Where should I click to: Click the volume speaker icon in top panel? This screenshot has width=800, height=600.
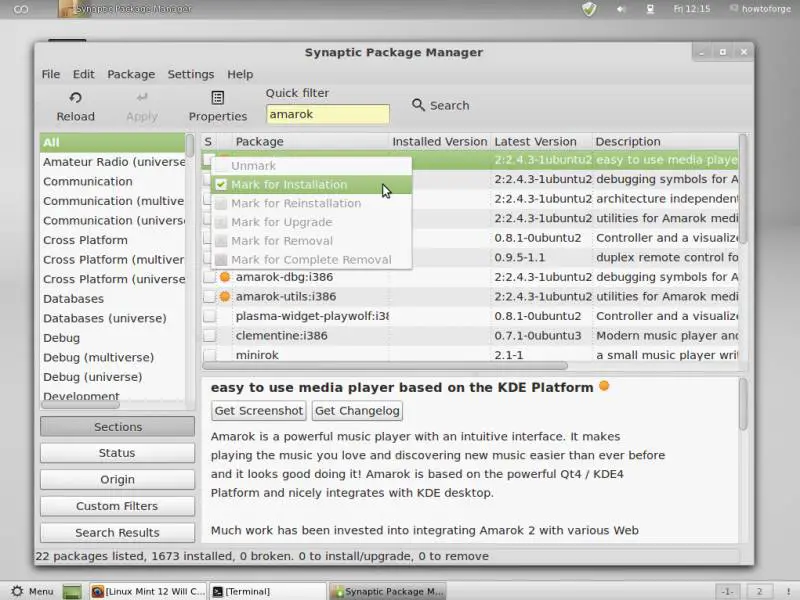click(621, 9)
